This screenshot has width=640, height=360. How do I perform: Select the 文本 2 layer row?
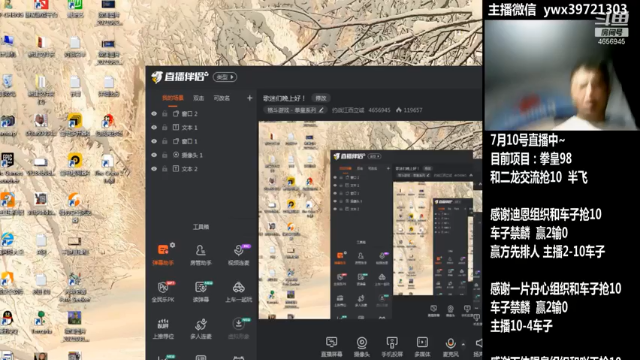click(202, 169)
